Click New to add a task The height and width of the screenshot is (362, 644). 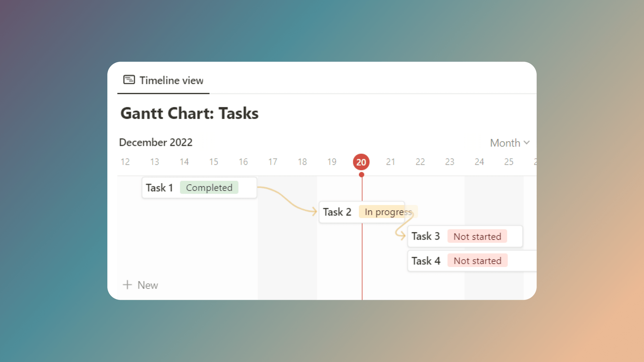click(148, 285)
